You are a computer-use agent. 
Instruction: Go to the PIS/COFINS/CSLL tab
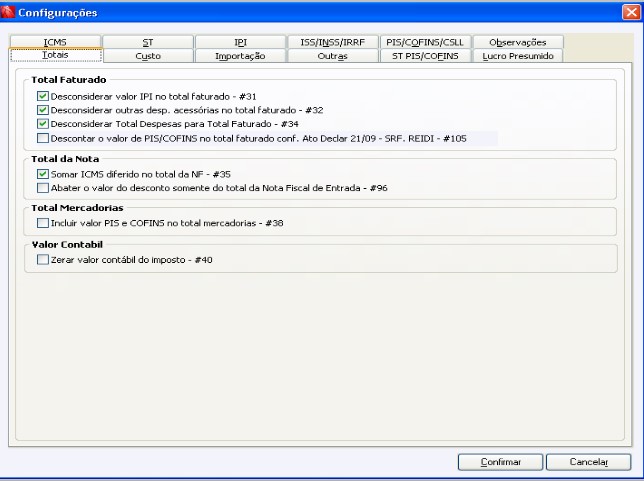point(425,42)
